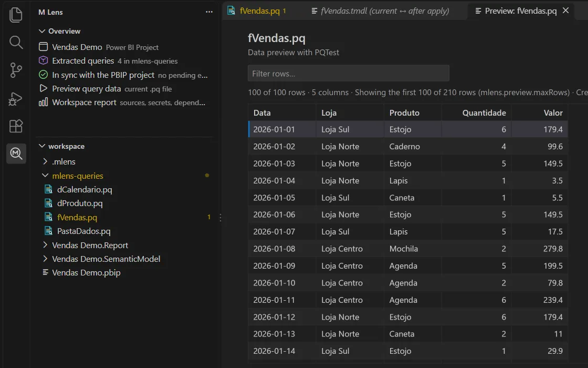Click the Data column header
Image resolution: width=588 pixels, height=368 pixels.
click(x=282, y=113)
